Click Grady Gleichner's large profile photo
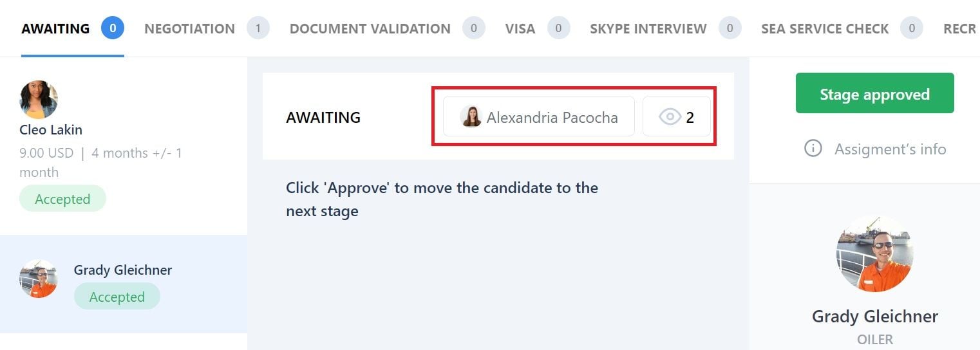The width and height of the screenshot is (980, 350). (874, 253)
